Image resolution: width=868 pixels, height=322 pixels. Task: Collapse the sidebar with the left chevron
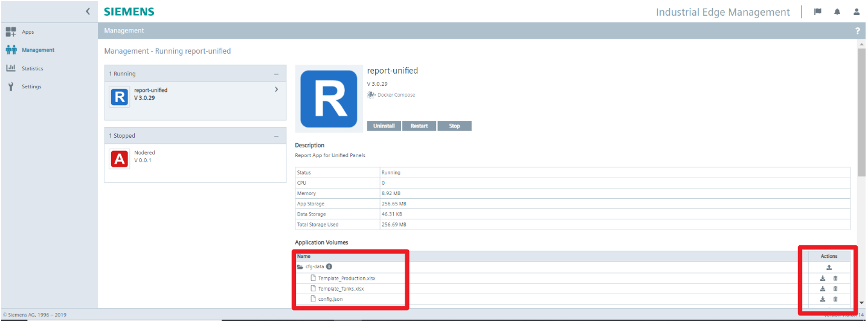click(88, 11)
